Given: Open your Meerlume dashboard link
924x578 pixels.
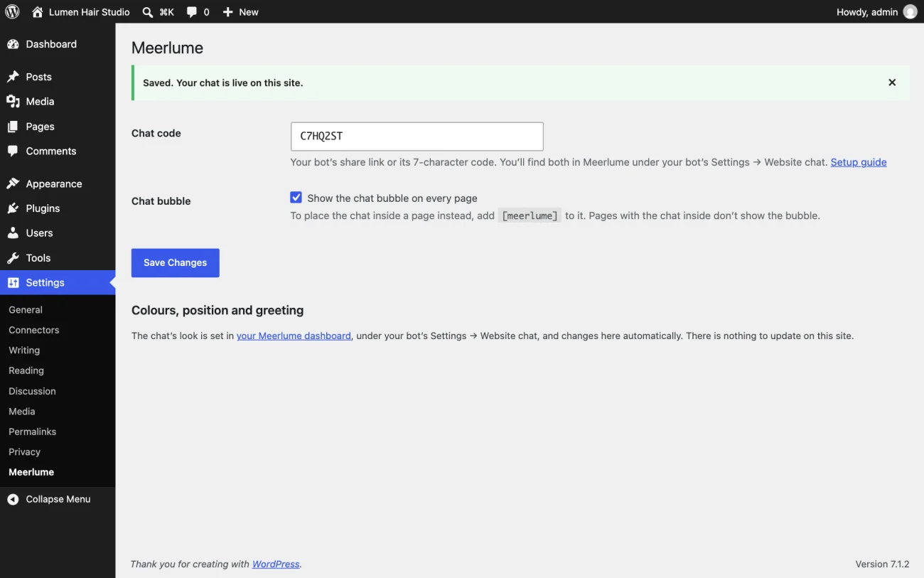Looking at the screenshot, I should coord(294,336).
